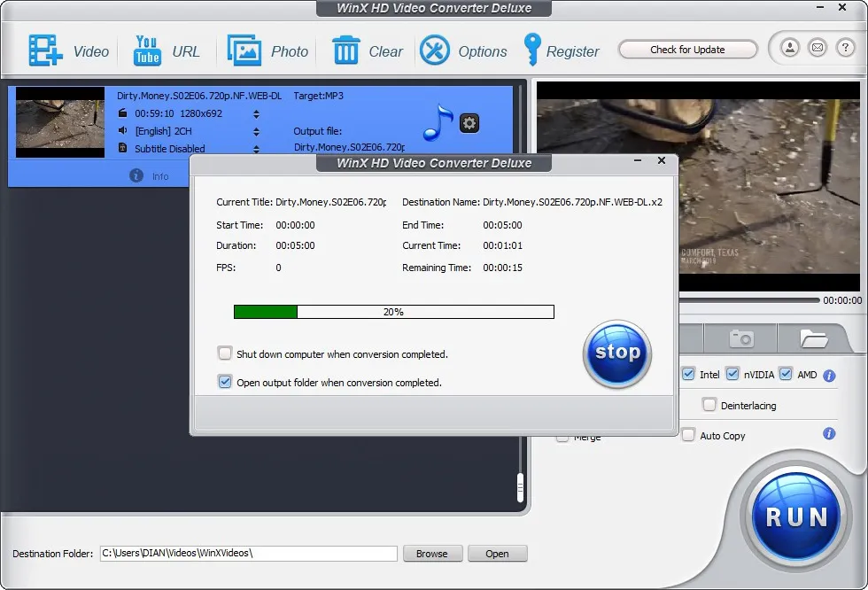The width and height of the screenshot is (868, 590).
Task: Click the Add Video toolbar icon
Action: (x=45, y=50)
